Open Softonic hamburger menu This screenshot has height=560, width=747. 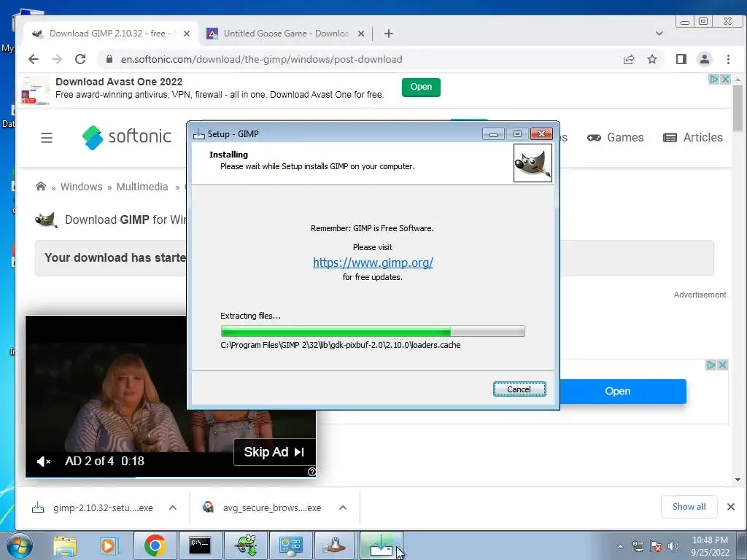47,138
